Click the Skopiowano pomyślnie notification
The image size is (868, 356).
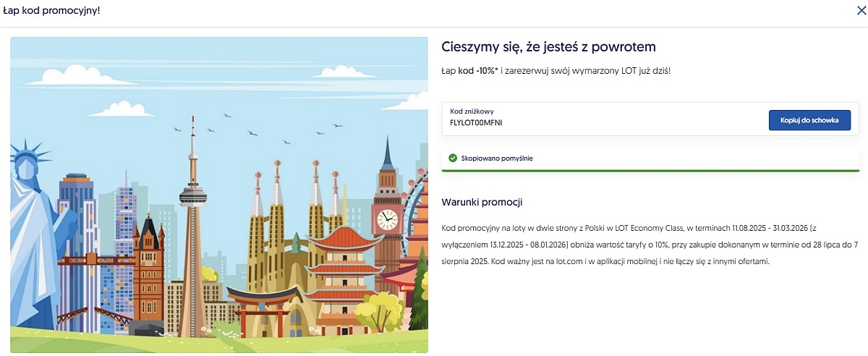(x=650, y=158)
